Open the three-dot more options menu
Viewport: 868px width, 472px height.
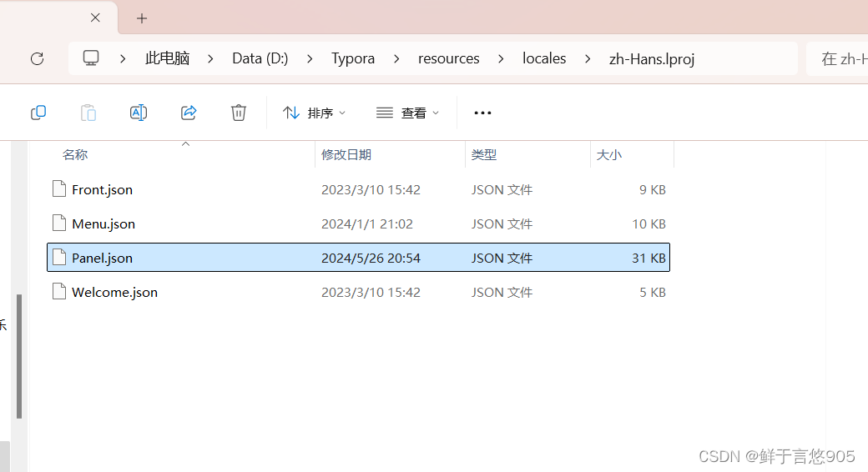point(482,113)
